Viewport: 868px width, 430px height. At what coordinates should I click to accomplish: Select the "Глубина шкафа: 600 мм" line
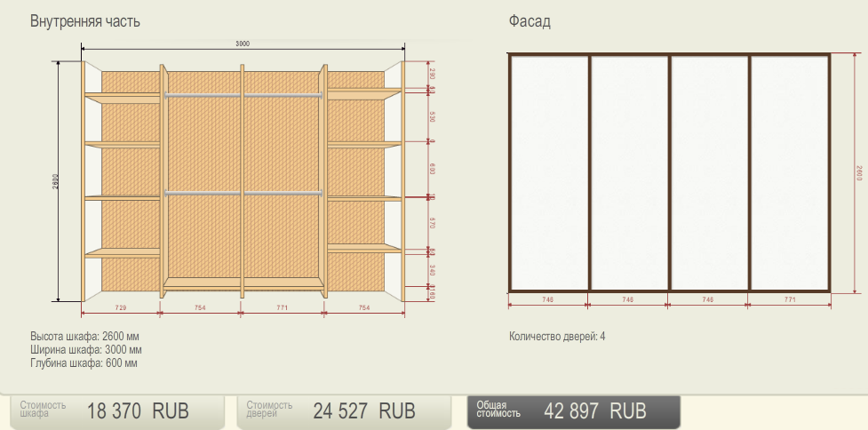(84, 363)
